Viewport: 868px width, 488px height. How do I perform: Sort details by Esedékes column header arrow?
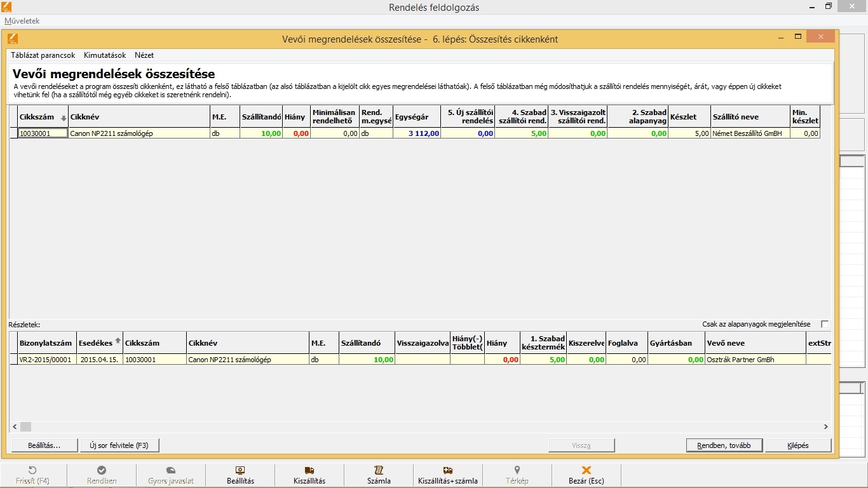pos(118,341)
